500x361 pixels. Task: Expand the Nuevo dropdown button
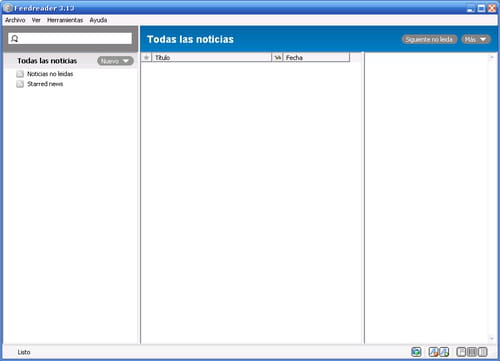115,61
